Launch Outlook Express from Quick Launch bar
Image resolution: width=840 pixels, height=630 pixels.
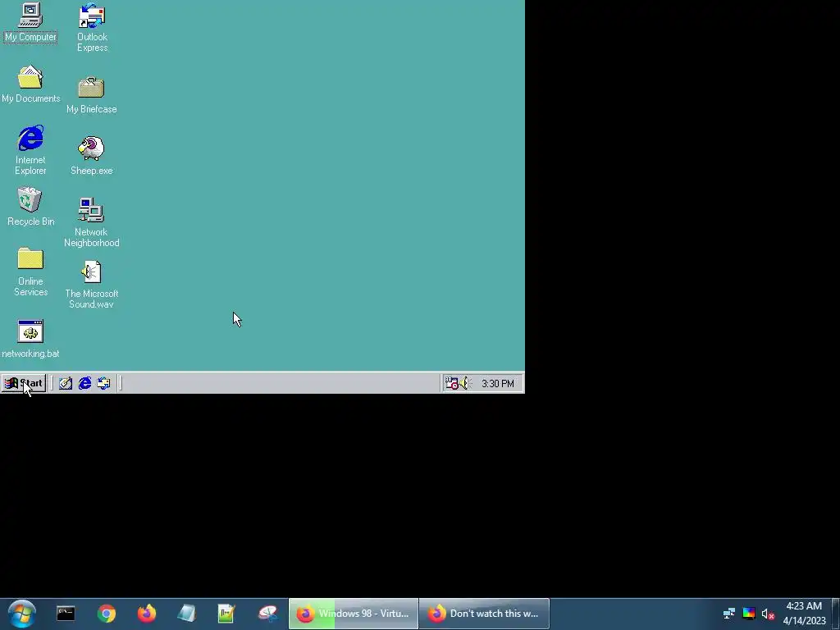click(103, 383)
